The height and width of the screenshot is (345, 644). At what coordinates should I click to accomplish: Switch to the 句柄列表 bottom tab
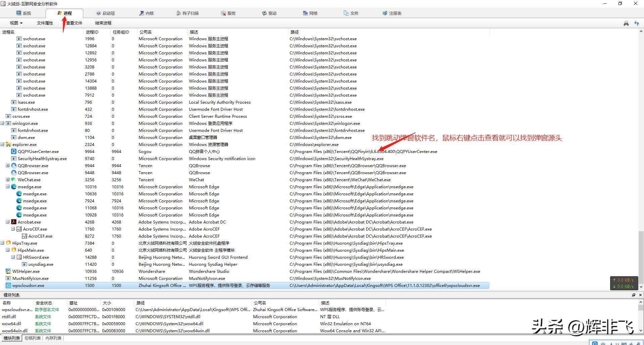pos(33,338)
